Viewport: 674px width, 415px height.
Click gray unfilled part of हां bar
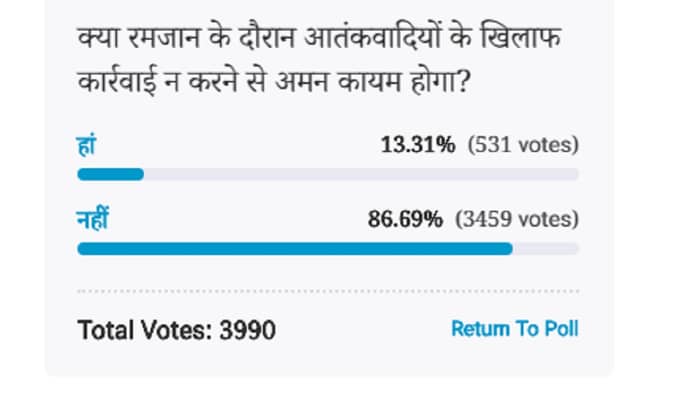click(x=360, y=174)
